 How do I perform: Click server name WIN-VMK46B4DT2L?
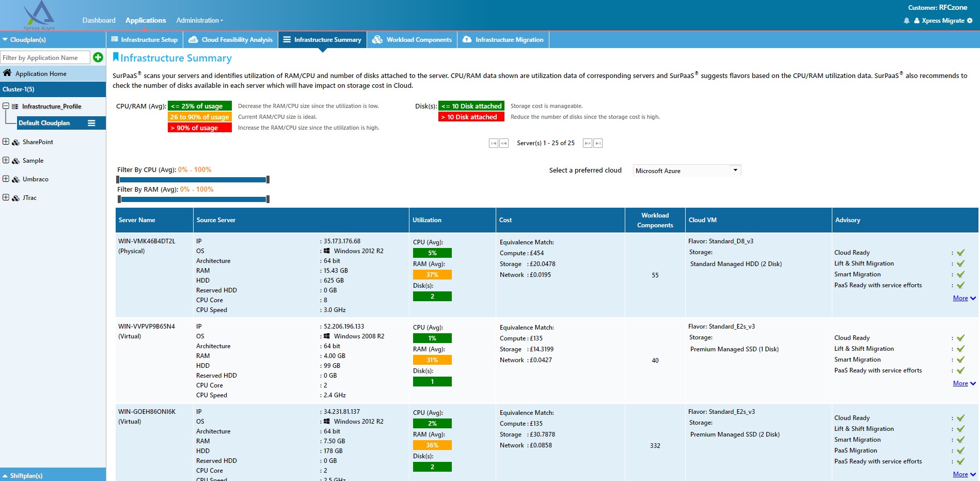[147, 241]
